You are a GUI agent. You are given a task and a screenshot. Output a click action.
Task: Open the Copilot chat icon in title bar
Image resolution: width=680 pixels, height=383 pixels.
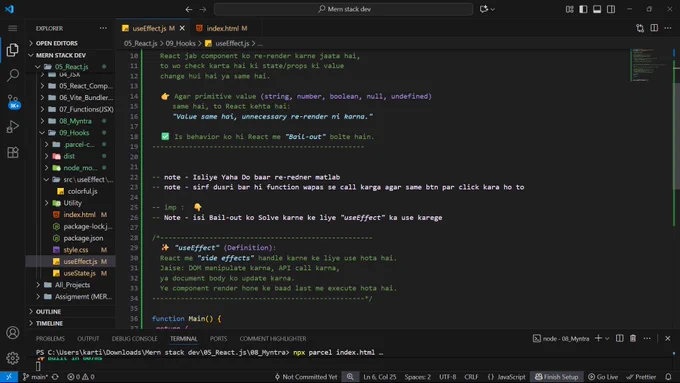(484, 9)
